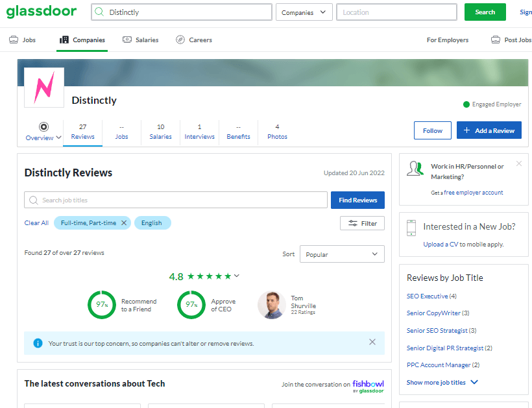Click the English language filter chip

[x=152, y=223]
